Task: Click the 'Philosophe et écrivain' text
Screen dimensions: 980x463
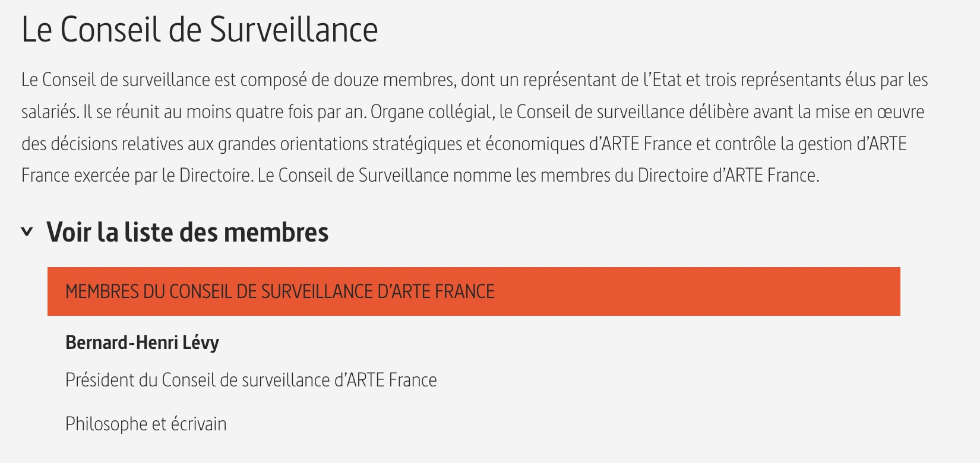Action: click(146, 424)
